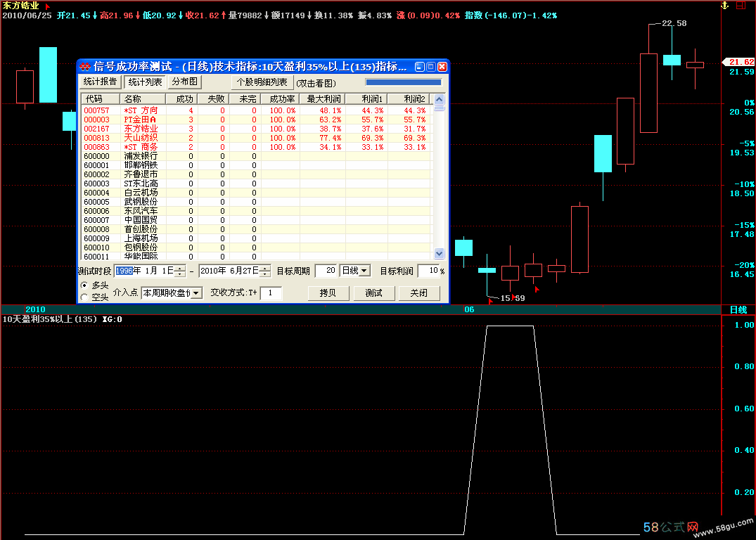Screen dimensions: 756x540
Task: Select row 600006 东风汽车
Action: 257,211
